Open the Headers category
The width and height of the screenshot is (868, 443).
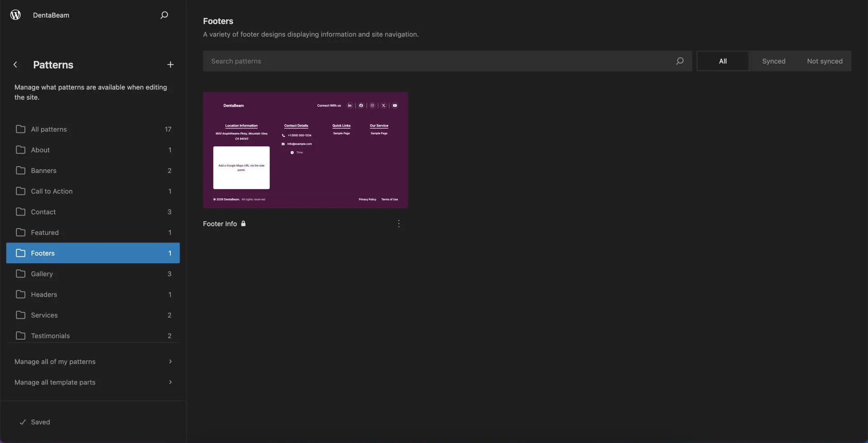coord(93,294)
